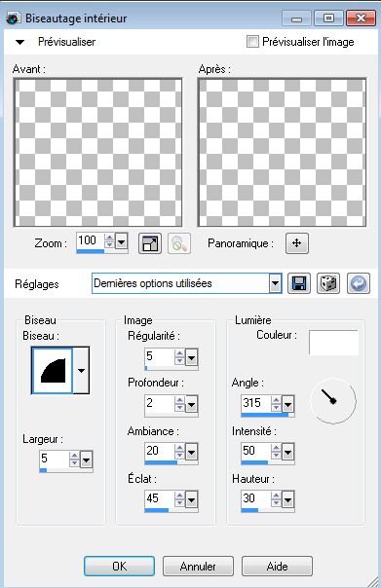Open the Angle slider dropdown arrow

click(x=287, y=404)
